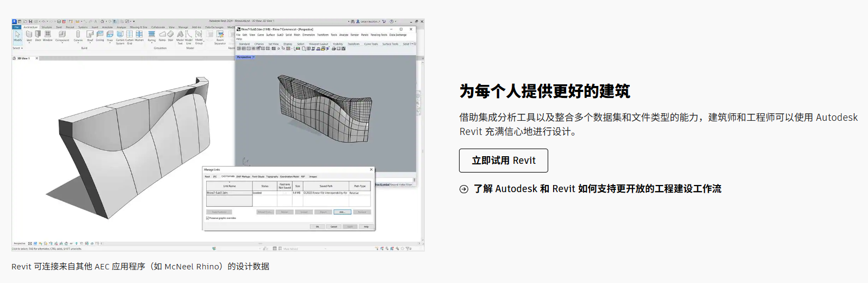This screenshot has width=868, height=283.
Task: Open the CAD Formats tab in Manage Links
Action: coord(228,176)
